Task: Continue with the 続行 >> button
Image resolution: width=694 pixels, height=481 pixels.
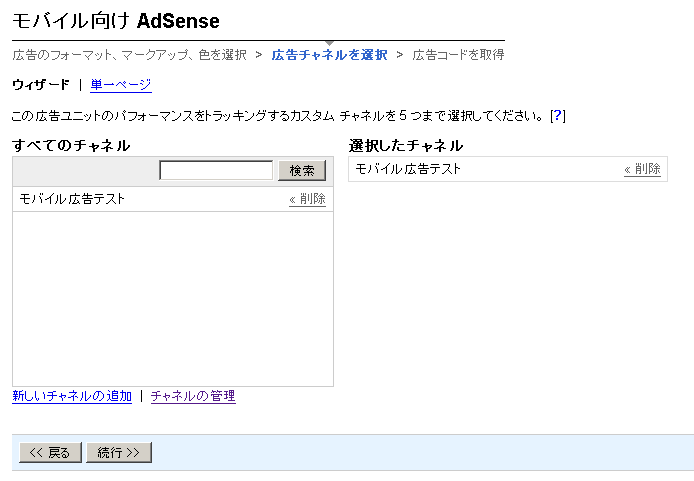Action: (x=119, y=452)
